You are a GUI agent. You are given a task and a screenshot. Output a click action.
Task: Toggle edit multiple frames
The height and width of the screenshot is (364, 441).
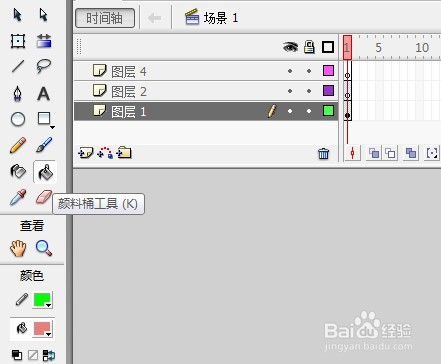tap(411, 153)
